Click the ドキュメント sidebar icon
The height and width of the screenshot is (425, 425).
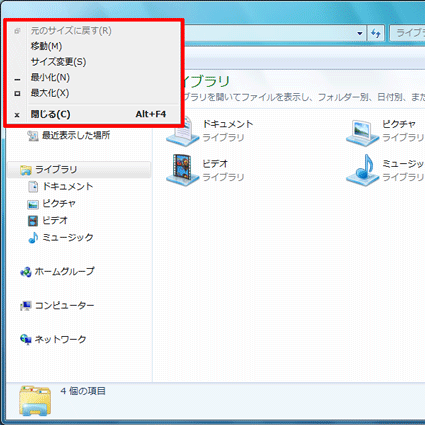[x=33, y=187]
